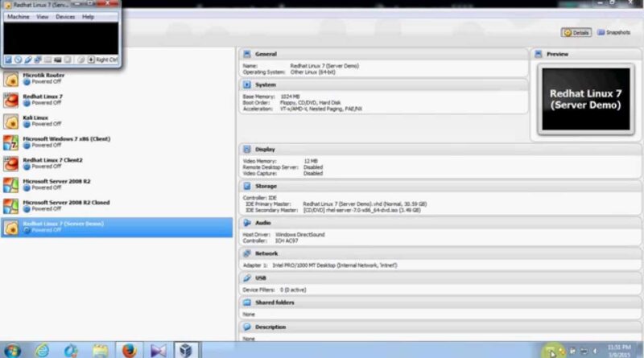This screenshot has height=358, width=644.
Task: Open the Windows Start menu
Action: click(12, 350)
